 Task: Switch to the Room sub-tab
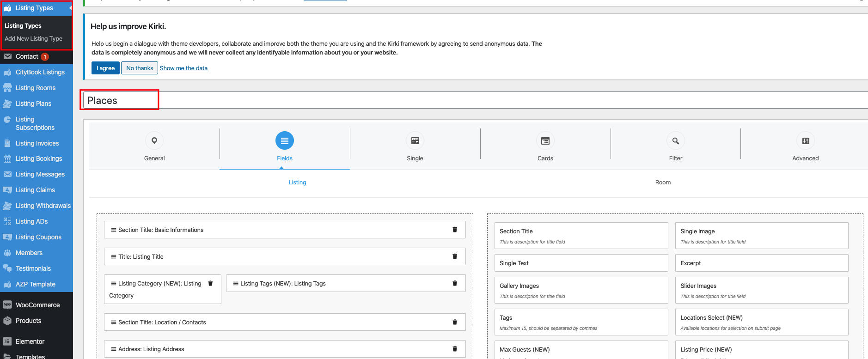pyautogui.click(x=663, y=182)
